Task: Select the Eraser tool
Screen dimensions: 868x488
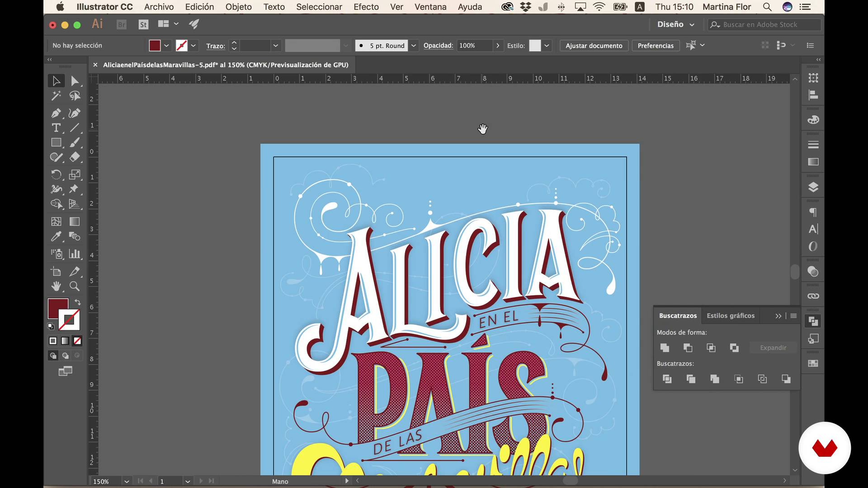Action: 75,157
